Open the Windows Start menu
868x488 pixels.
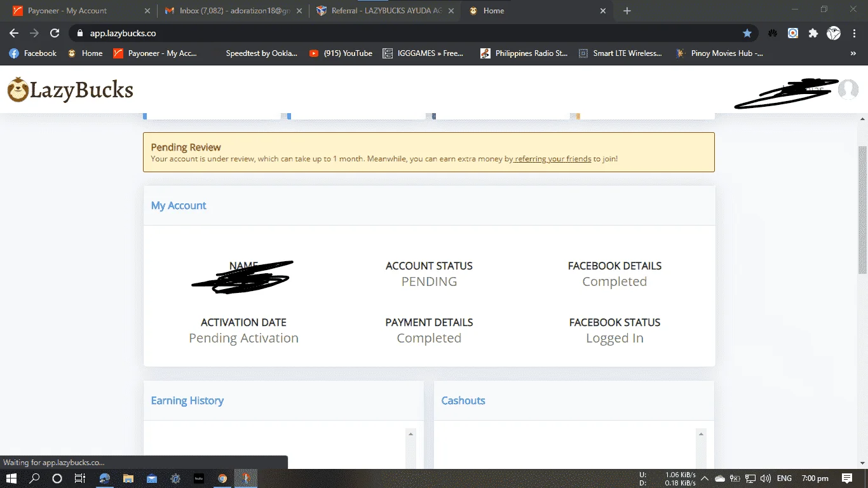11,478
